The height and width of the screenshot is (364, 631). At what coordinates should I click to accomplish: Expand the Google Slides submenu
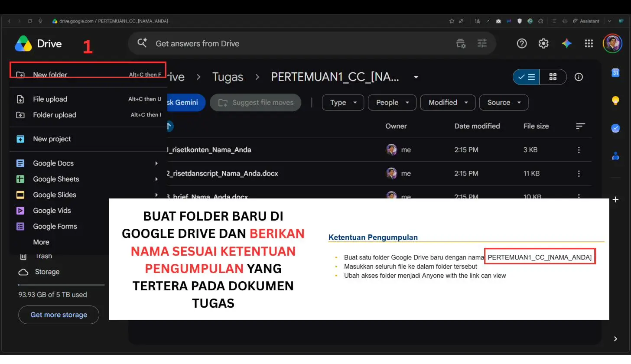(x=88, y=195)
